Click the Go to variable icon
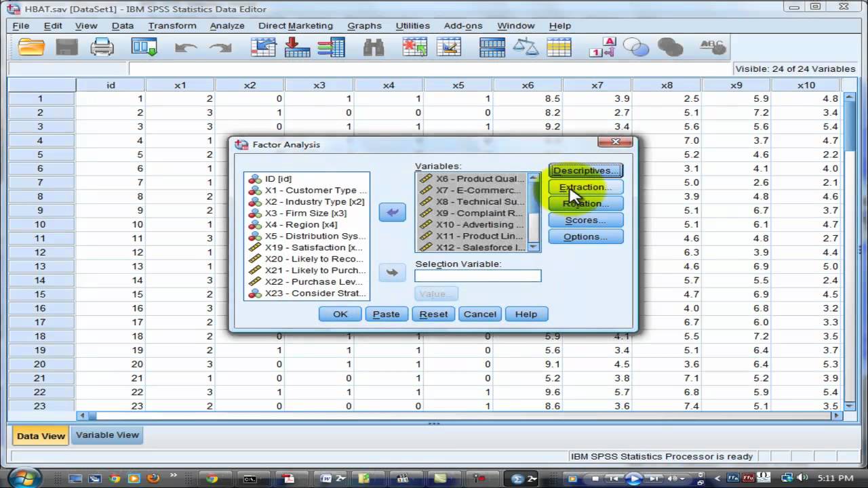The width and height of the screenshot is (868, 488). [297, 47]
